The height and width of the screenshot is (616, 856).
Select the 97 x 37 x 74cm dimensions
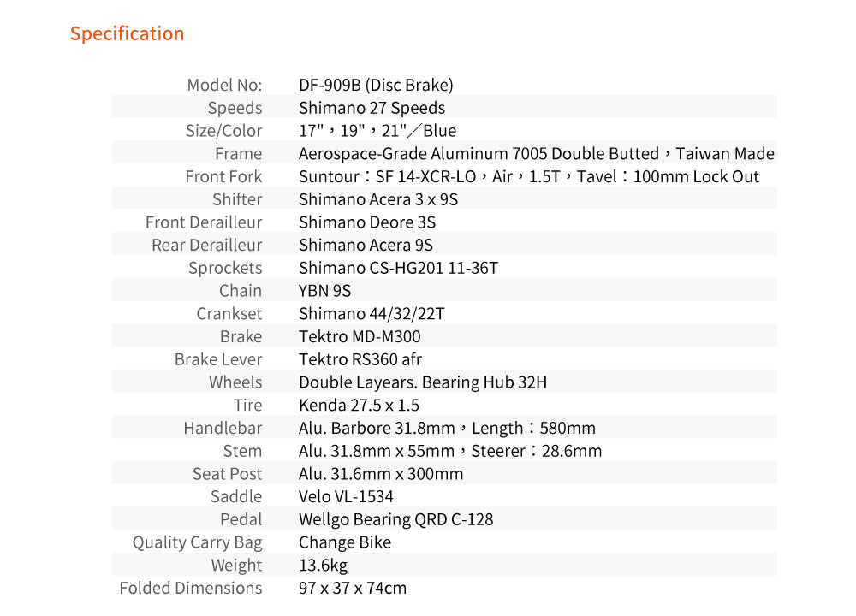pos(353,588)
